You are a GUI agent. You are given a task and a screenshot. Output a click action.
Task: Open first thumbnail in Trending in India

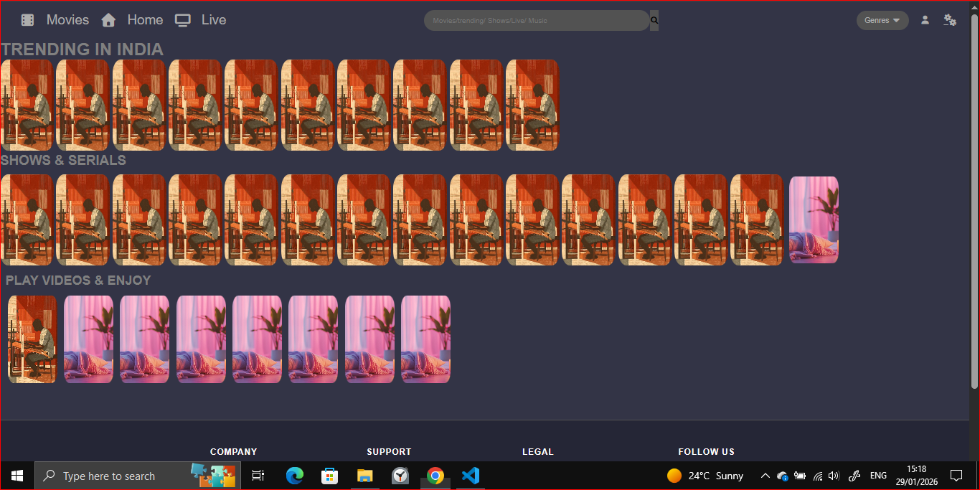tap(27, 105)
